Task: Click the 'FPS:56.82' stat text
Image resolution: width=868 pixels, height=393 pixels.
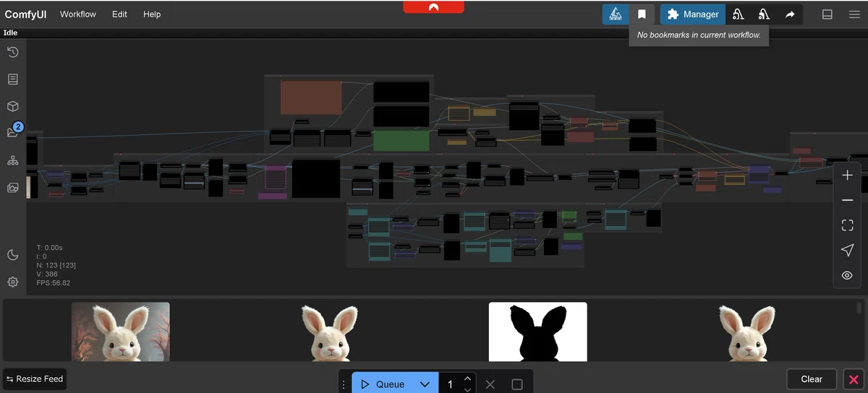Action: 54,283
